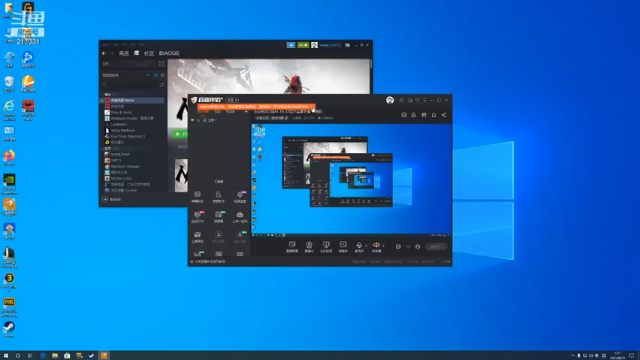Image resolution: width=640 pixels, height=360 pixels.
Task: Toggle the orange speaker in the streaming app
Action: 376,247
